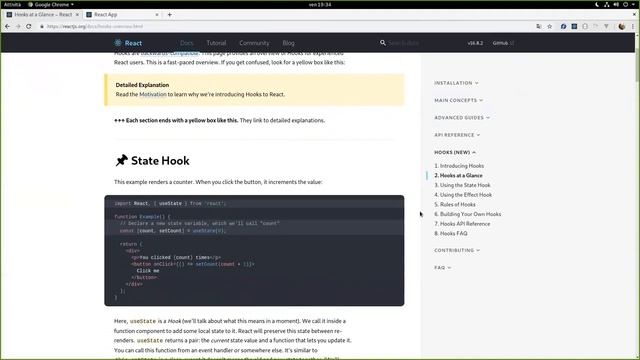640x360 pixels.
Task: Go back with the browser back arrow
Action: pyautogui.click(x=7, y=26)
